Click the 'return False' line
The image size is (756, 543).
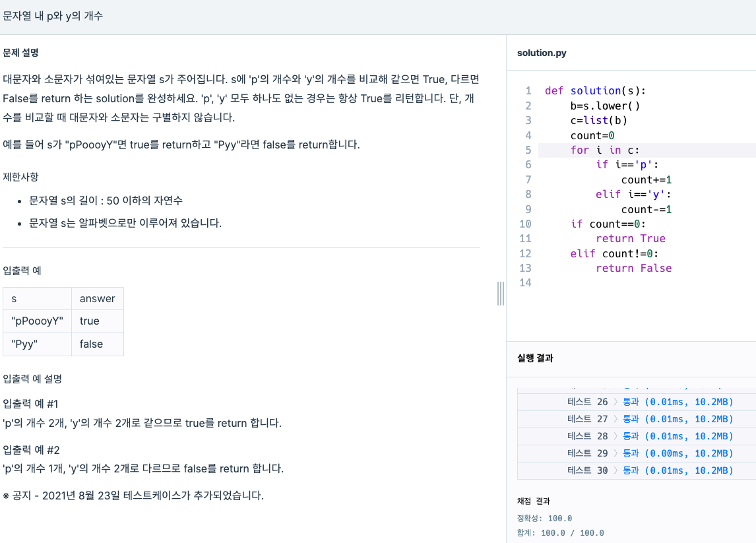point(633,268)
